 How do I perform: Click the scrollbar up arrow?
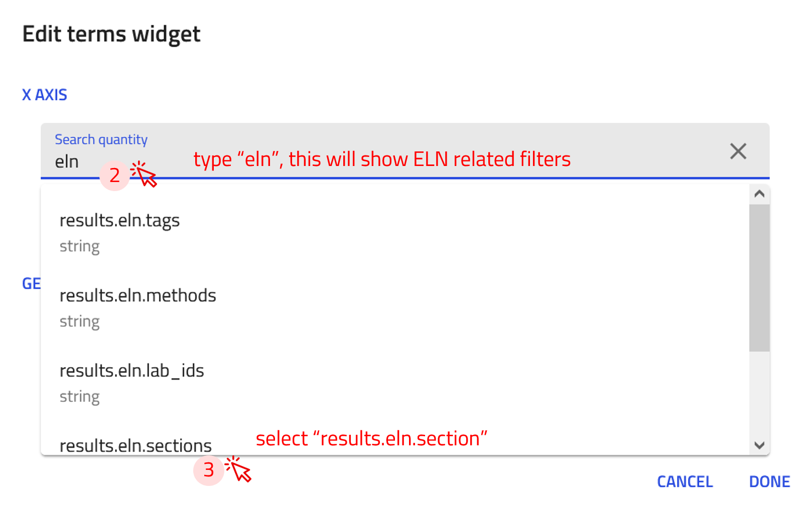(x=759, y=194)
